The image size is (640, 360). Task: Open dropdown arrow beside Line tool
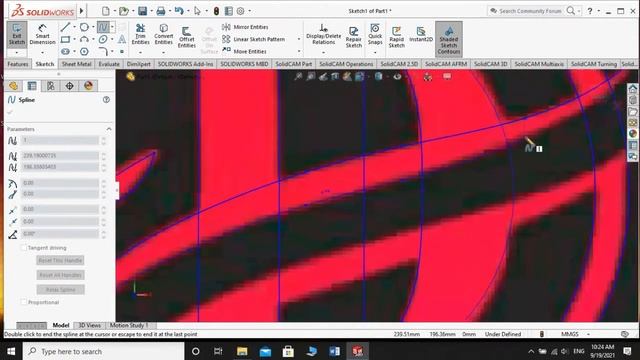(74, 27)
